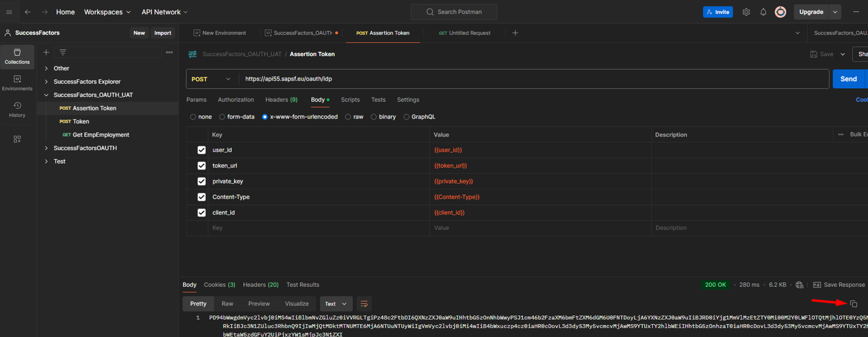Image resolution: width=868 pixels, height=337 pixels.
Task: Open the settings gear icon
Action: pyautogui.click(x=746, y=12)
